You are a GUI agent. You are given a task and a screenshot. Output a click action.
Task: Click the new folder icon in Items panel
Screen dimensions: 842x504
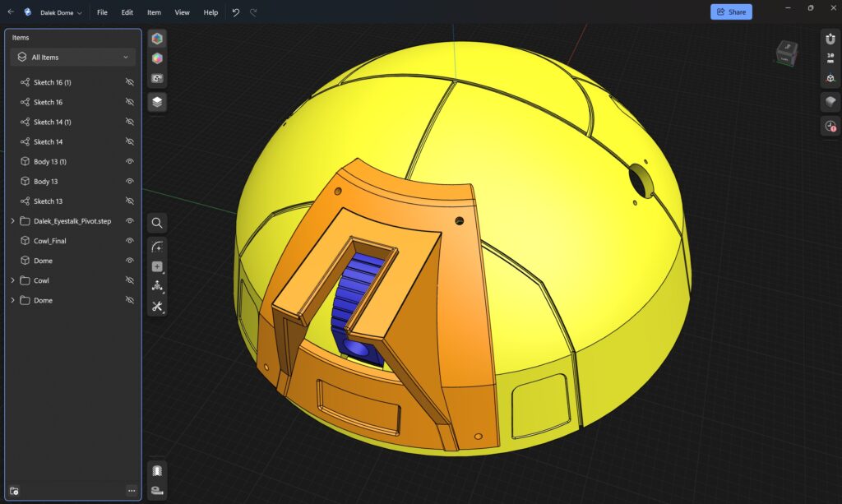click(x=14, y=491)
